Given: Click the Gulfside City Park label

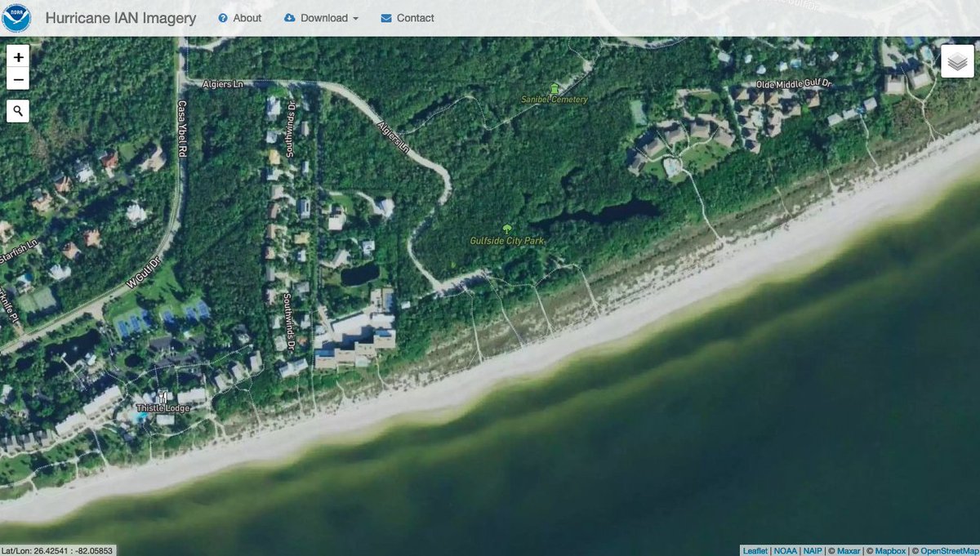Looking at the screenshot, I should tap(506, 242).
